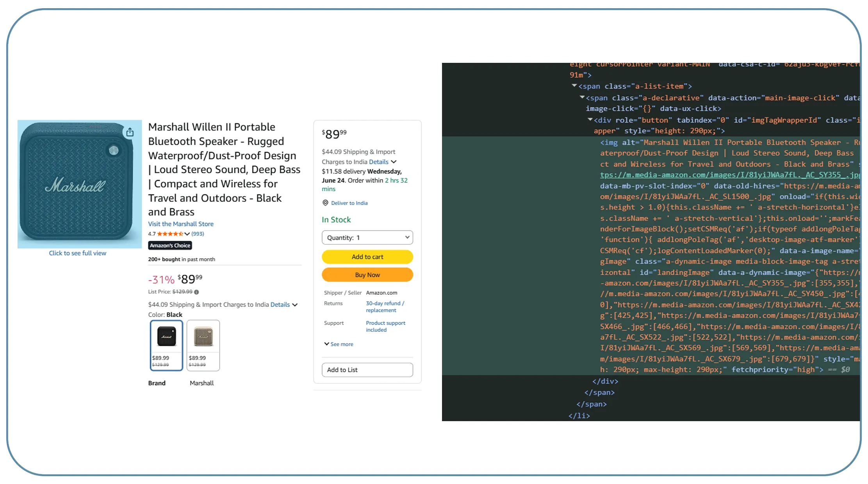Expand the star rating popover chevron
This screenshot has width=868, height=484.
(x=187, y=234)
